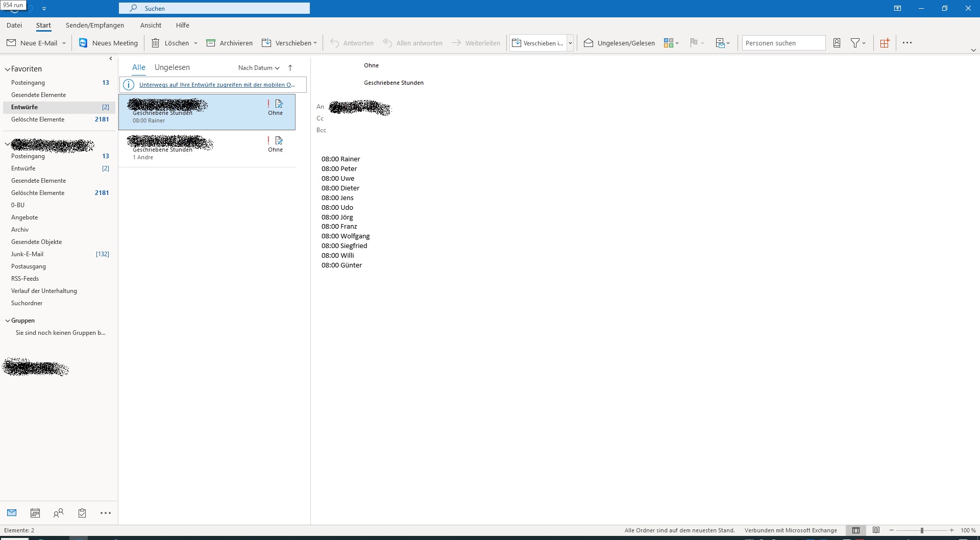The width and height of the screenshot is (980, 540).
Task: Click the zoom slider in status bar
Action: [x=922, y=530]
